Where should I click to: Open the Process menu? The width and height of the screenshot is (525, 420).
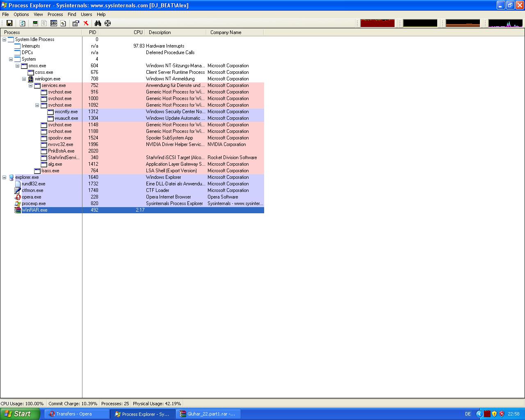click(x=55, y=14)
